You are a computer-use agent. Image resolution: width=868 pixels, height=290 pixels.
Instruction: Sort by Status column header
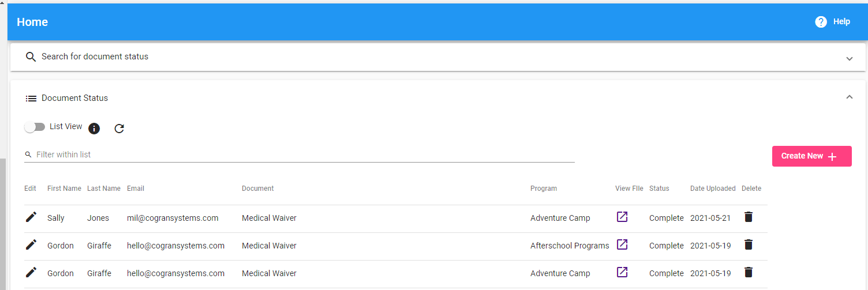[659, 189]
